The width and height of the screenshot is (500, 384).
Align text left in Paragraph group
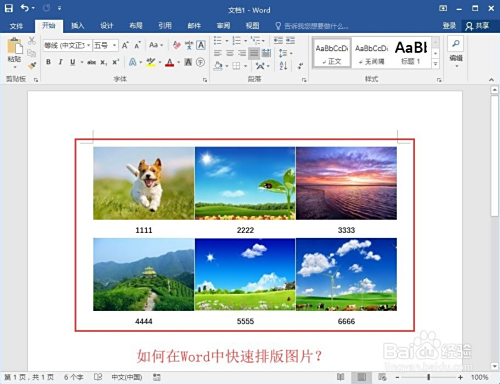(218, 53)
